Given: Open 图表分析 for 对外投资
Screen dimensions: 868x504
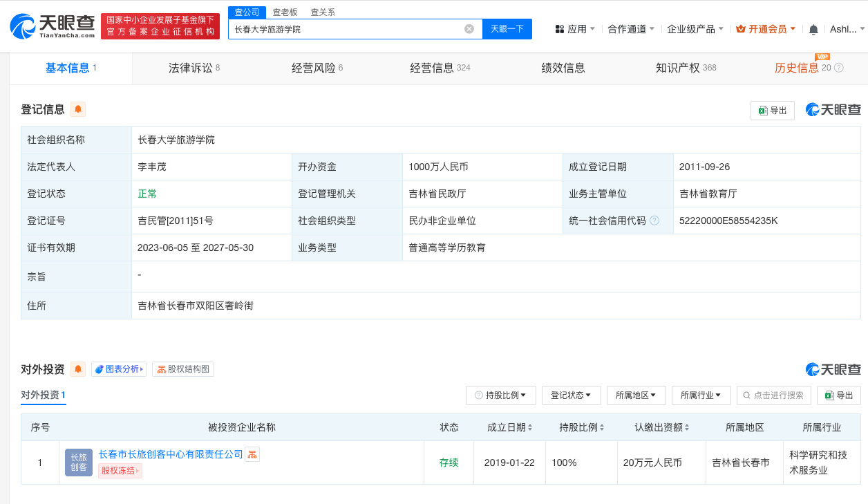Looking at the screenshot, I should point(119,369).
